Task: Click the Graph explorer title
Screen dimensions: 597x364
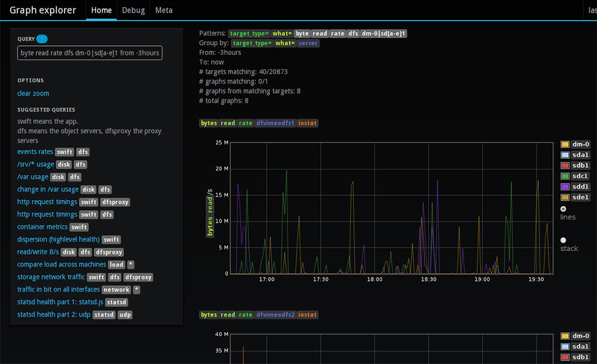Action: point(42,10)
